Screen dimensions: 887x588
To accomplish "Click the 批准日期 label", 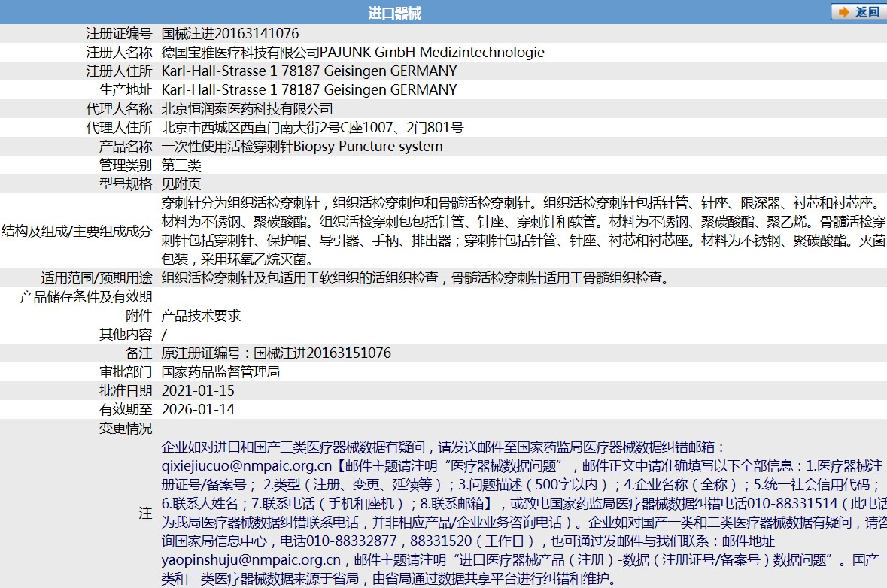I will click(126, 391).
